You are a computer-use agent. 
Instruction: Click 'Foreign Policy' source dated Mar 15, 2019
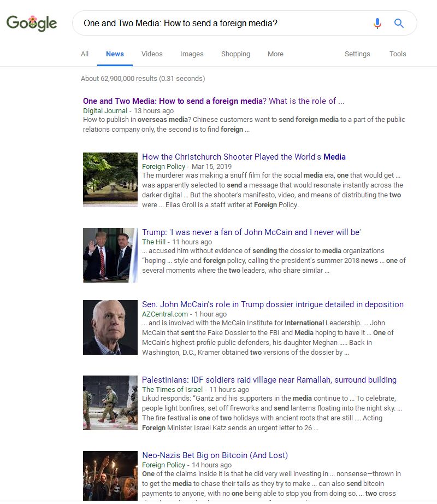[x=163, y=167]
